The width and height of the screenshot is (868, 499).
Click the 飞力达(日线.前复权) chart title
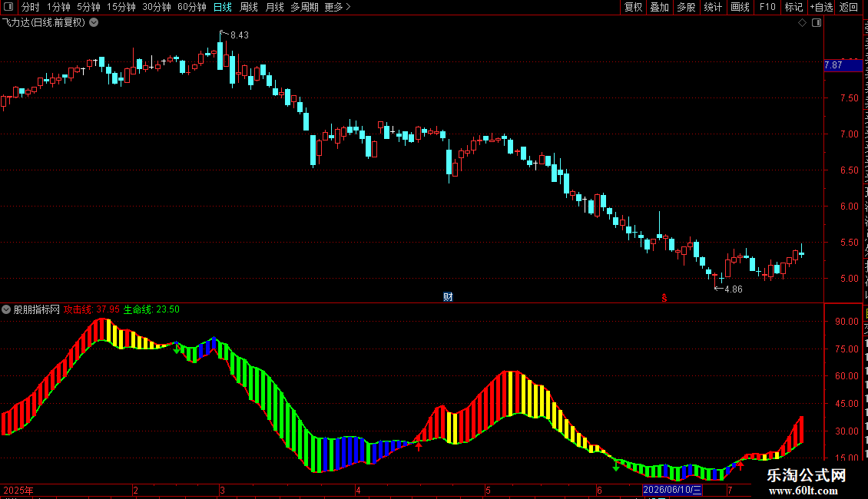[44, 23]
